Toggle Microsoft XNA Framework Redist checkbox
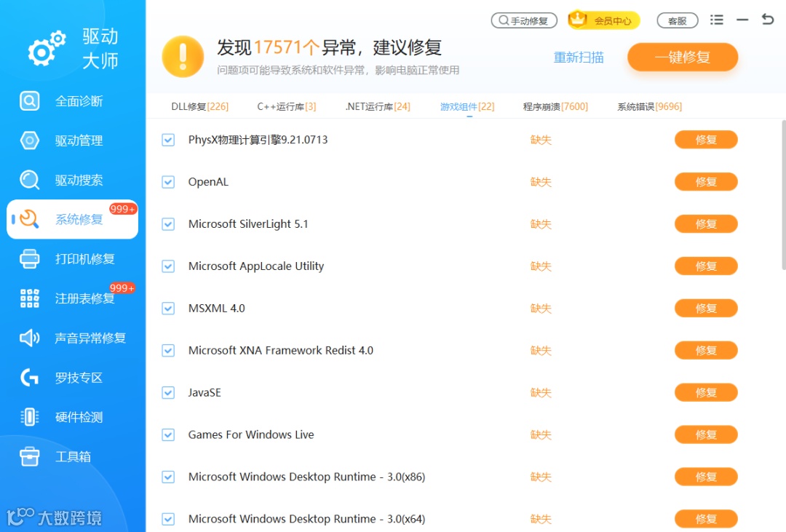This screenshot has width=786, height=532. point(168,351)
